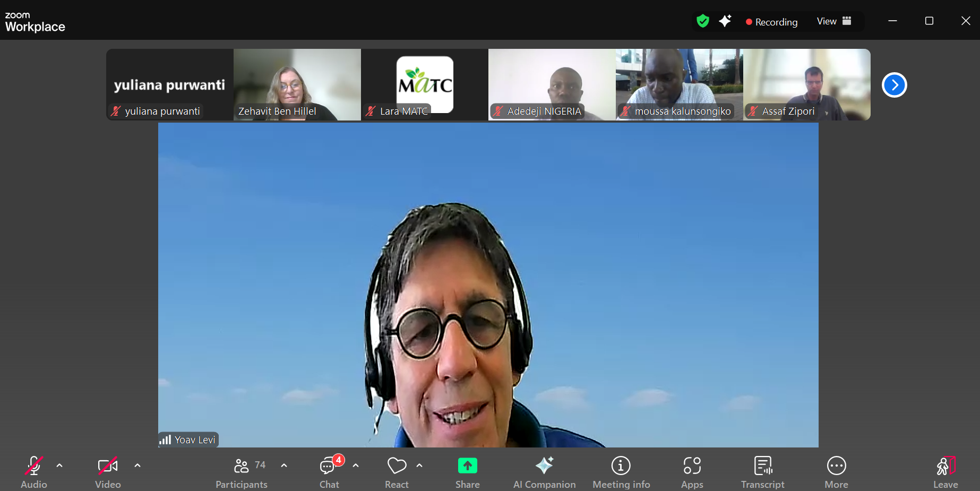The image size is (980, 491).
Task: Show Meeting info
Action: pyautogui.click(x=621, y=472)
